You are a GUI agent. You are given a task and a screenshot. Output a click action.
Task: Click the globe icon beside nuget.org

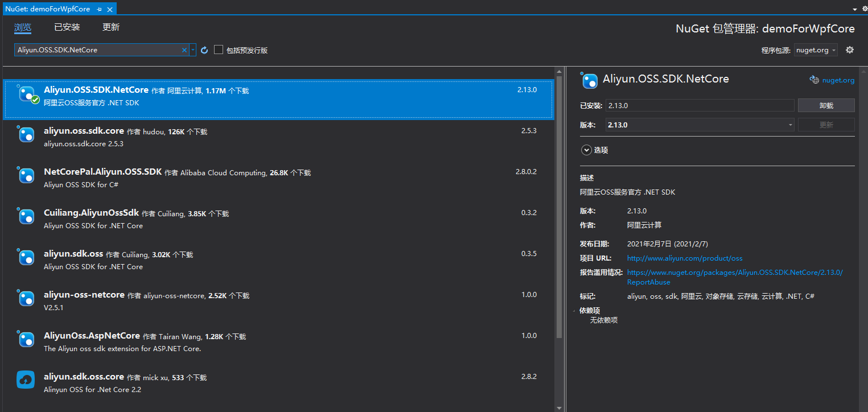click(814, 80)
